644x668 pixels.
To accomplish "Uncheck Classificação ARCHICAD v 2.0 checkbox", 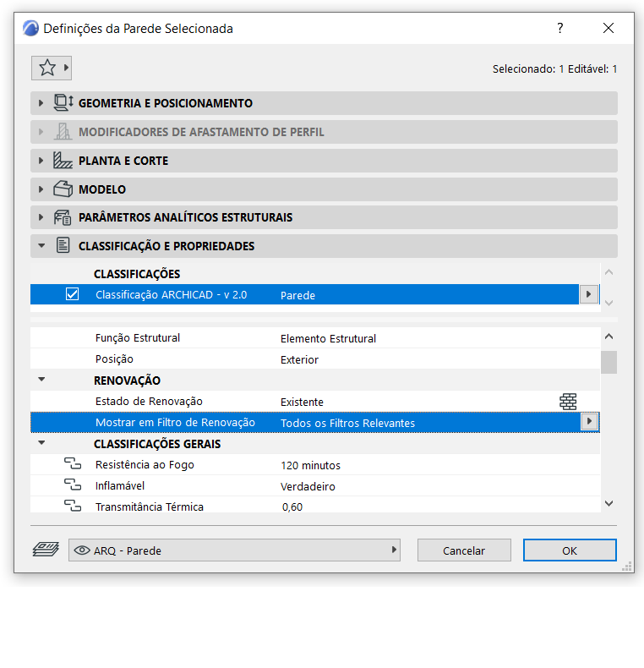I will tap(73, 294).
